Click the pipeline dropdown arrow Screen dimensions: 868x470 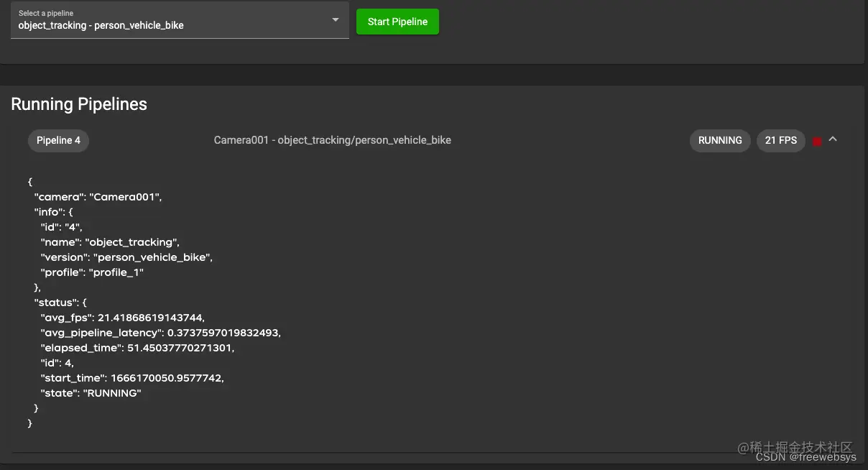point(336,20)
